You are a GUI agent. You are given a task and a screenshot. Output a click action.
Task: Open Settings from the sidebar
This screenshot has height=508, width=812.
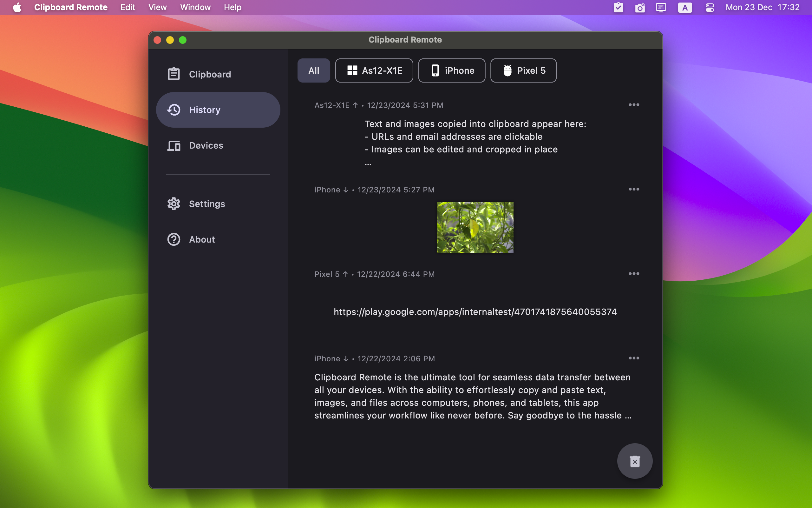[x=218, y=204]
